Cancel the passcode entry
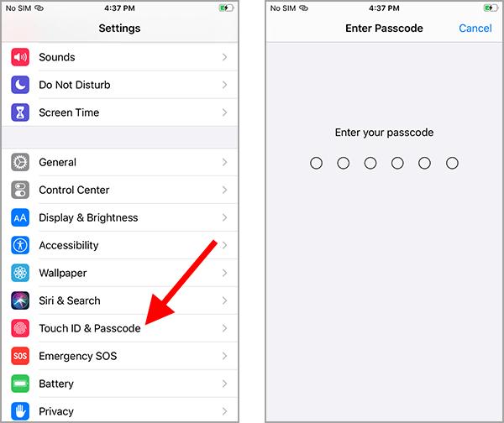The height and width of the screenshot is (423, 504). [x=475, y=29]
